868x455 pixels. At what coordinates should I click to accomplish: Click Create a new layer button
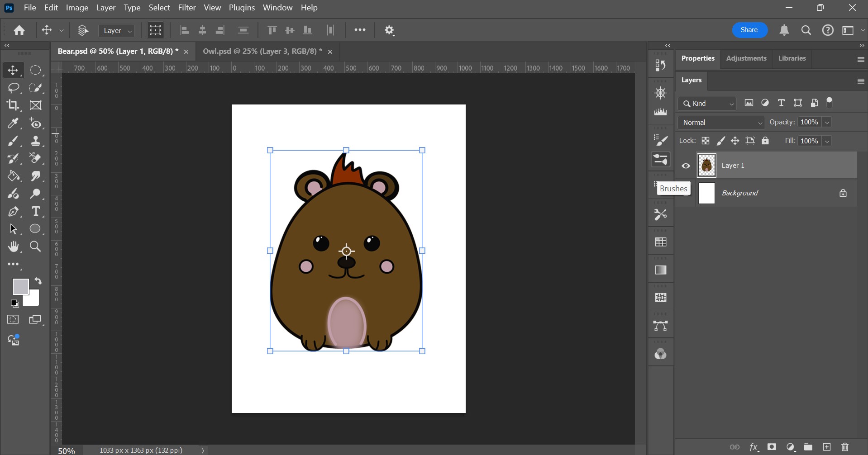click(x=827, y=447)
